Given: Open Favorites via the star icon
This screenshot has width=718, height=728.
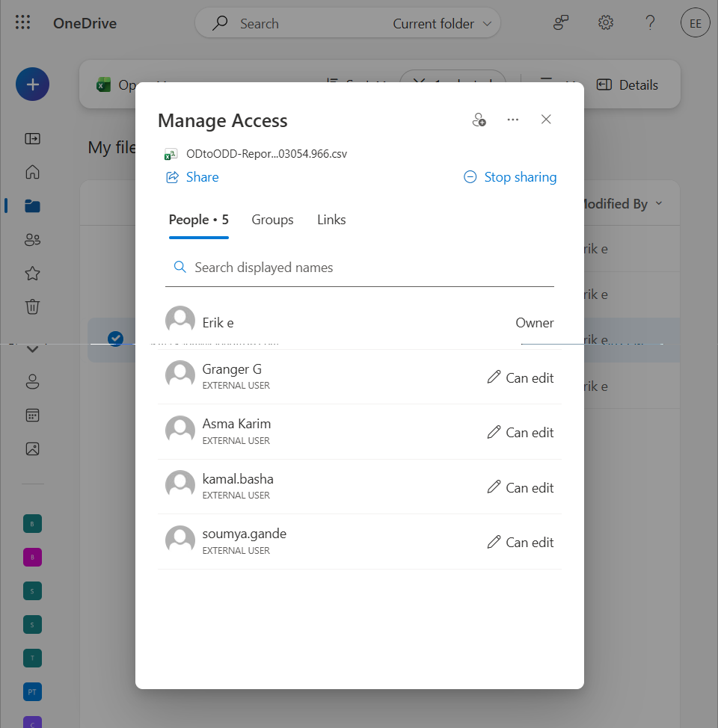Looking at the screenshot, I should (32, 273).
